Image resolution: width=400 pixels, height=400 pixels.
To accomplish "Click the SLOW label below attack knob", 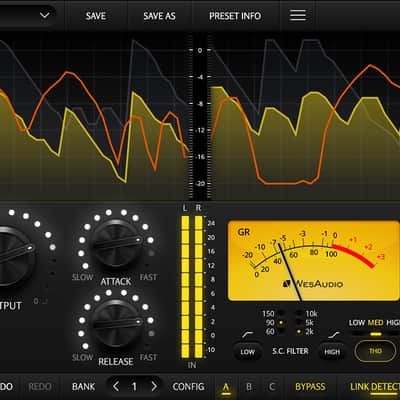I will tap(82, 277).
